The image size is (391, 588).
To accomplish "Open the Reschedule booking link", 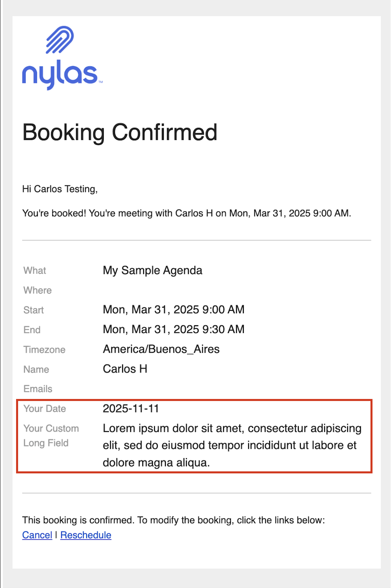I will (x=86, y=535).
